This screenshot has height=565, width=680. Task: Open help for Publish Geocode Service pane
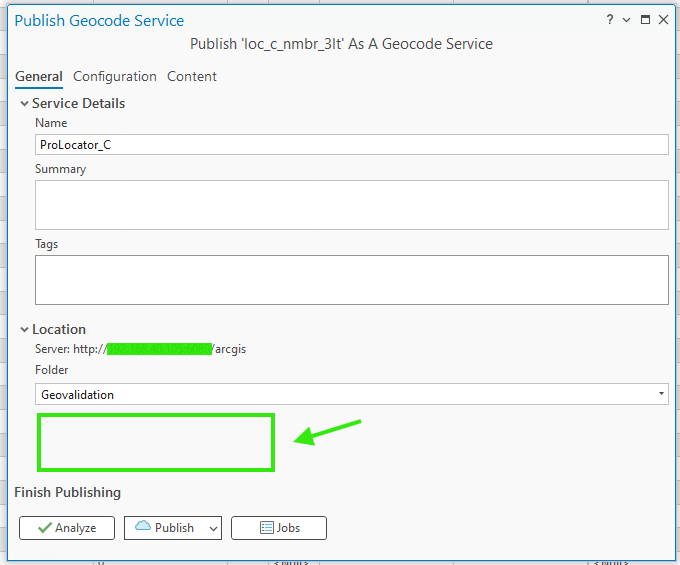coord(610,20)
